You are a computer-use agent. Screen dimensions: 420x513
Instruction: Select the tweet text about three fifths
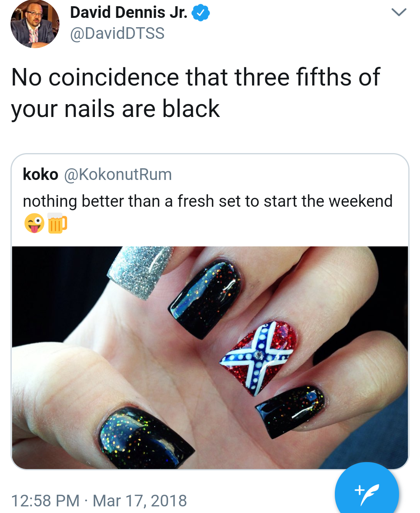[196, 92]
